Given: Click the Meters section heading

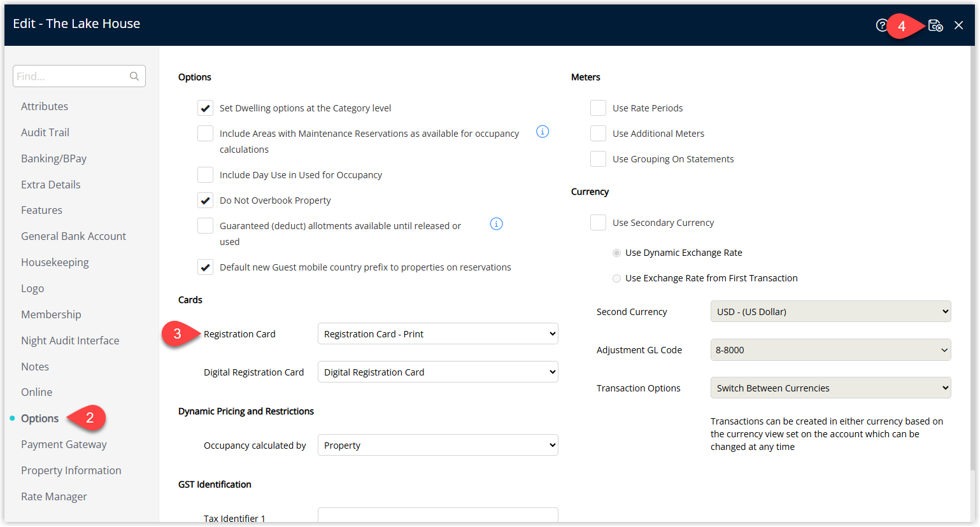Looking at the screenshot, I should tap(586, 77).
